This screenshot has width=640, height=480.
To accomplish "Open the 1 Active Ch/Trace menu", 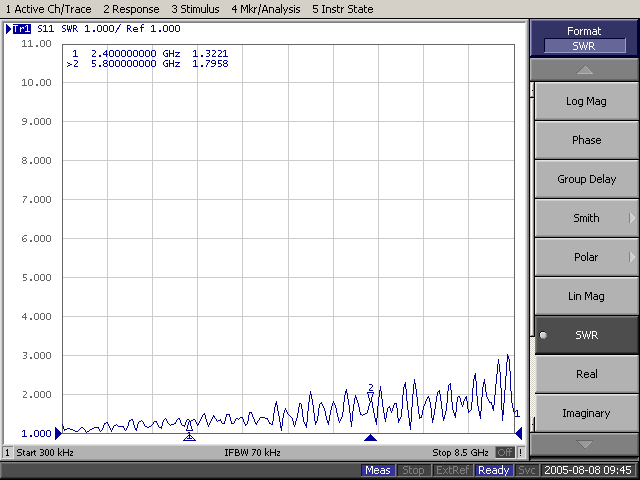I will click(49, 9).
